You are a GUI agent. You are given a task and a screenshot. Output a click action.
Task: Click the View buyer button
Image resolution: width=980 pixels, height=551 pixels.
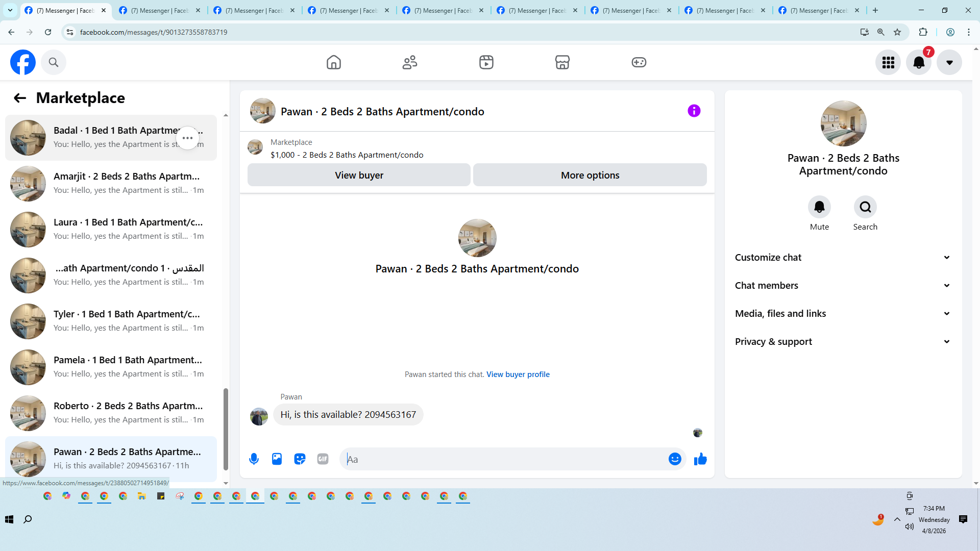click(359, 175)
